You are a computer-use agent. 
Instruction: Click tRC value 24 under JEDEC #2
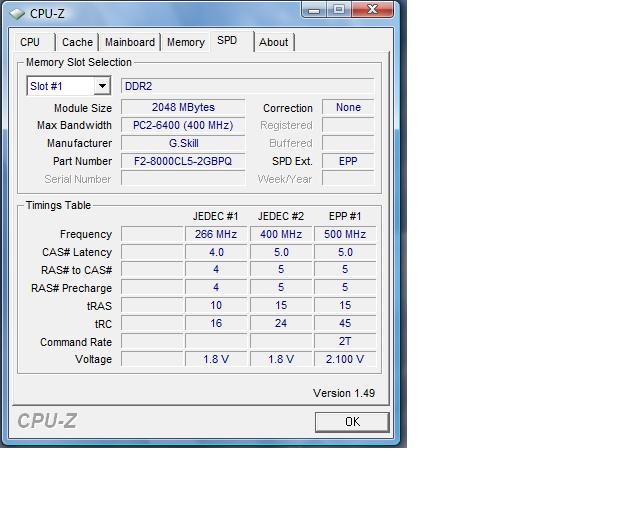[x=281, y=323]
